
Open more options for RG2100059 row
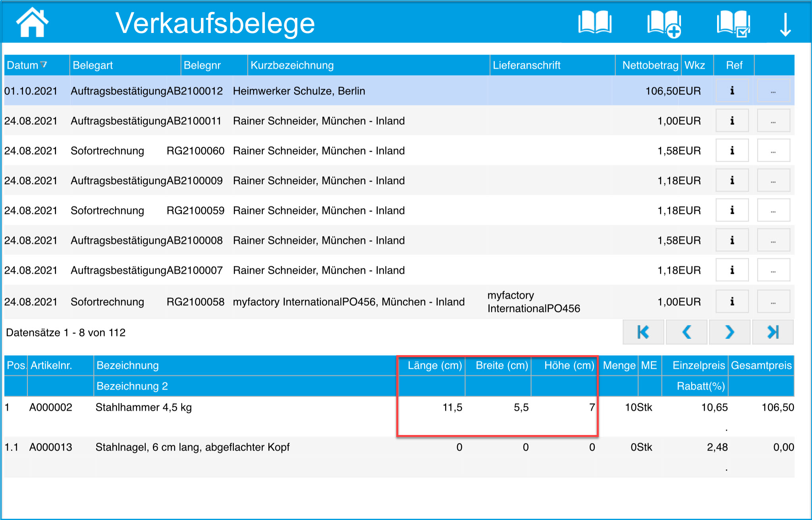[773, 211]
